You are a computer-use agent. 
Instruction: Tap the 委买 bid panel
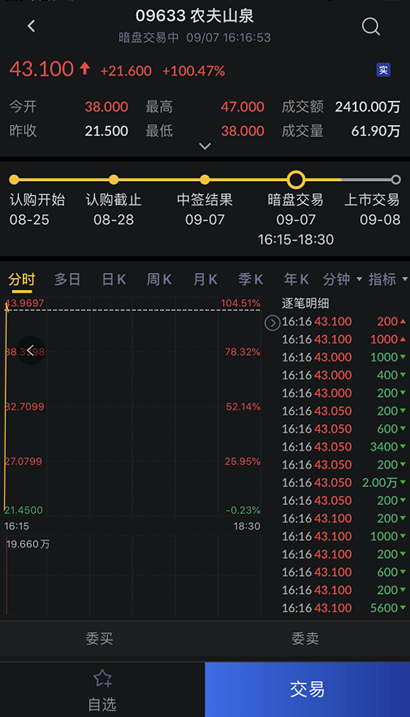tap(100, 638)
